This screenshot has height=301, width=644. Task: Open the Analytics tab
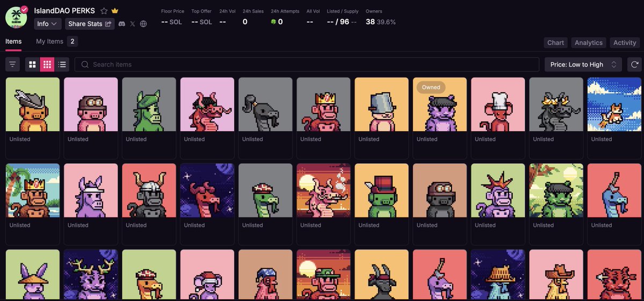(x=589, y=42)
